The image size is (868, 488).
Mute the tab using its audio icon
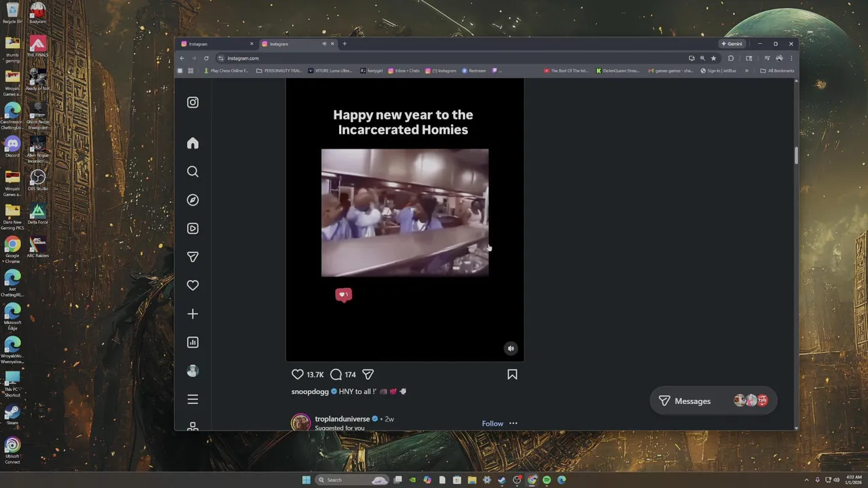click(324, 44)
